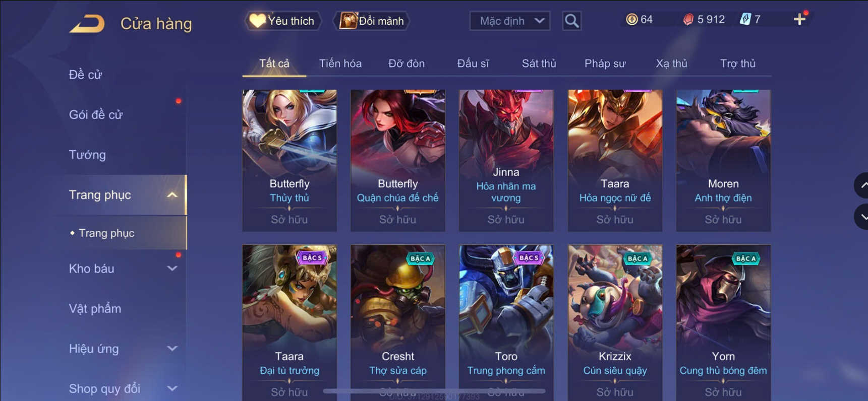Screen dimensions: 868x401
Task: Expand the Kho báu sidebar section
Action: pos(172,269)
